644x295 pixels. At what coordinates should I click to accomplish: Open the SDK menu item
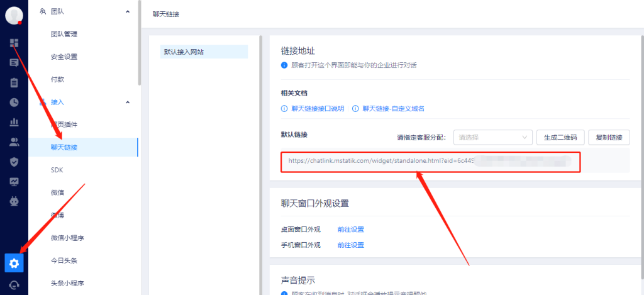point(57,170)
